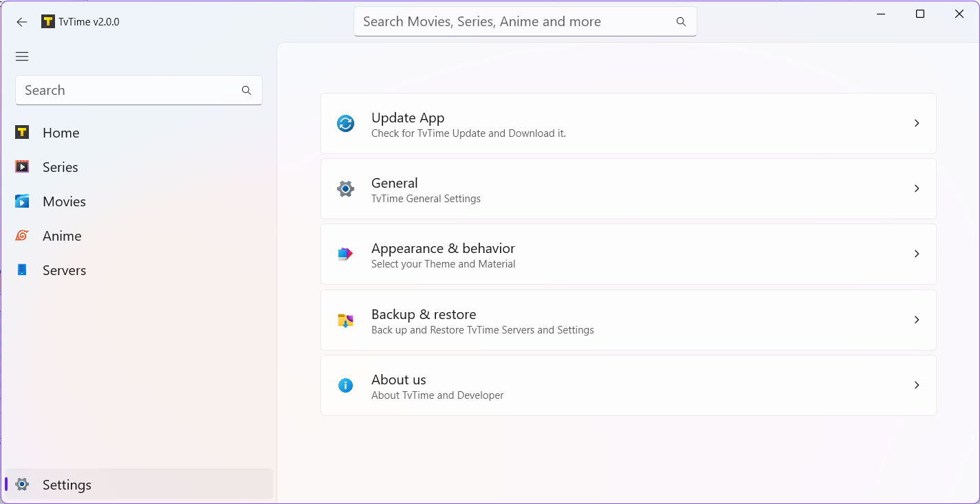This screenshot has width=980, height=504.
Task: Click the Servers icon in sidebar
Action: tap(22, 270)
